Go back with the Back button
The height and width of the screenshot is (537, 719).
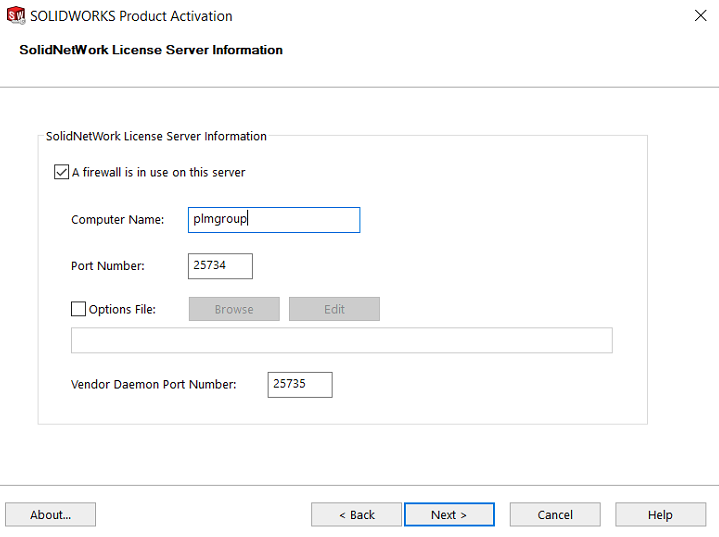(356, 515)
